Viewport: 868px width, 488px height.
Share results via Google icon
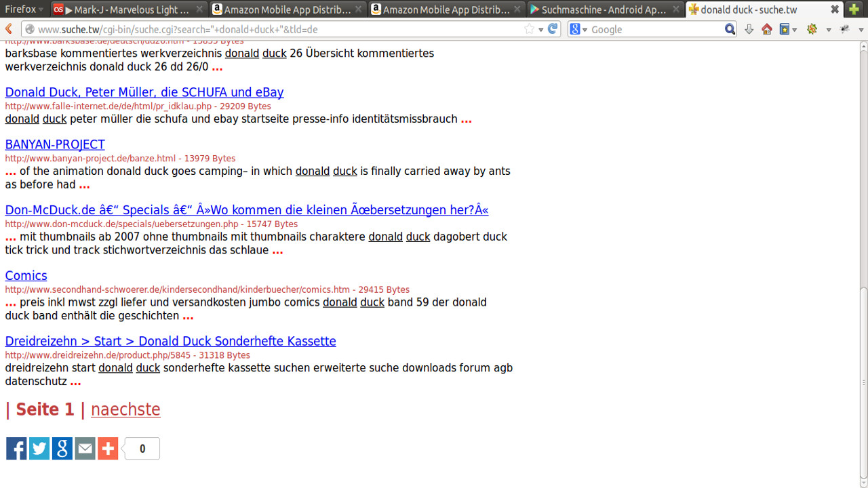click(62, 449)
